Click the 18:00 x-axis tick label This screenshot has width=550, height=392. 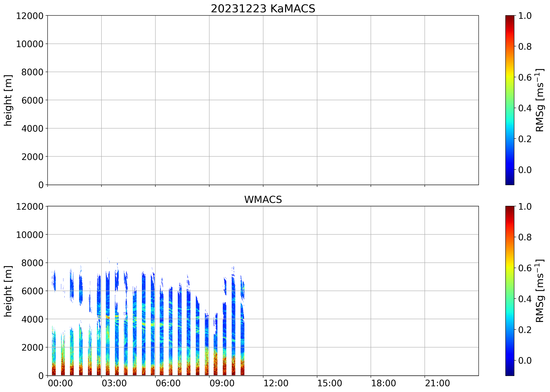click(x=384, y=383)
